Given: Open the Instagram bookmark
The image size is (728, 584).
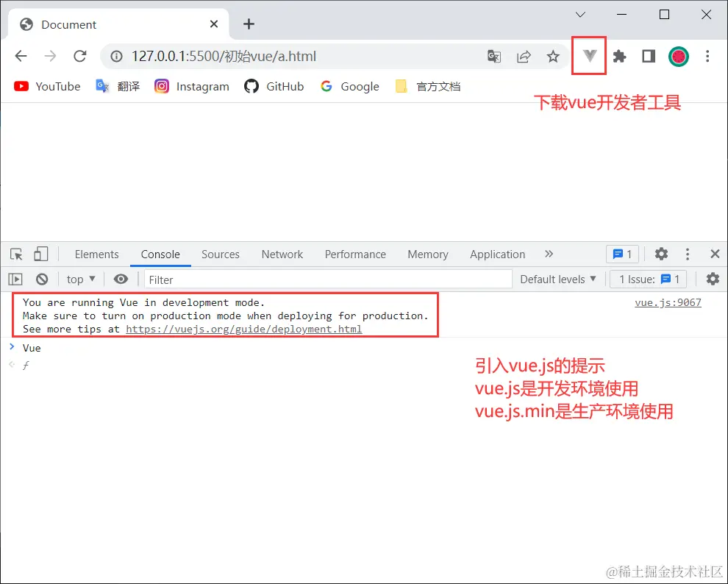Looking at the screenshot, I should coord(192,86).
